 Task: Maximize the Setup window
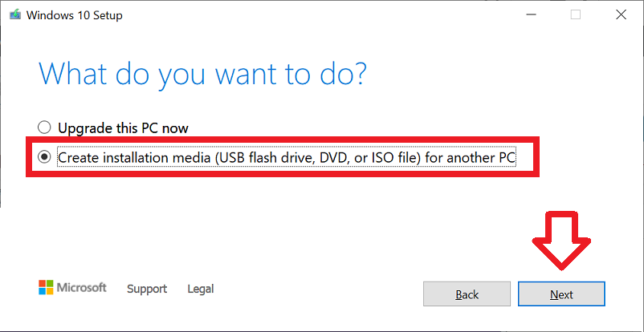576,14
